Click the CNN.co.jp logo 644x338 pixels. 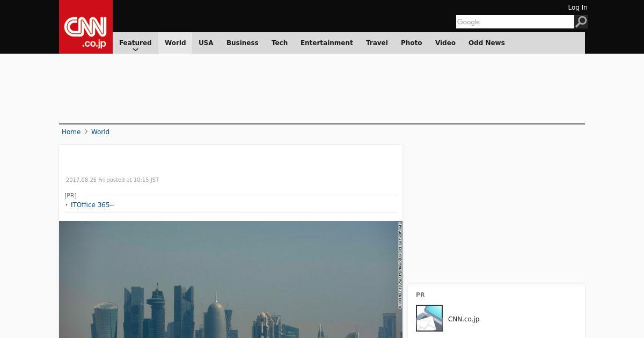pos(86,27)
